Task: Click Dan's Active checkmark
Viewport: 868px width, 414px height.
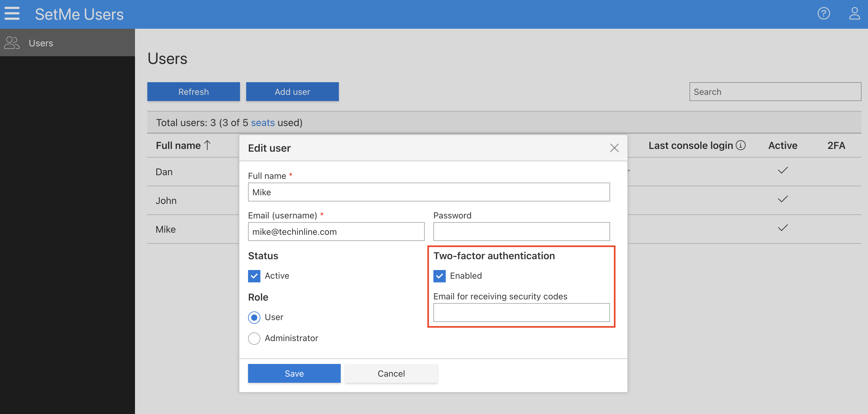Action: pos(783,170)
